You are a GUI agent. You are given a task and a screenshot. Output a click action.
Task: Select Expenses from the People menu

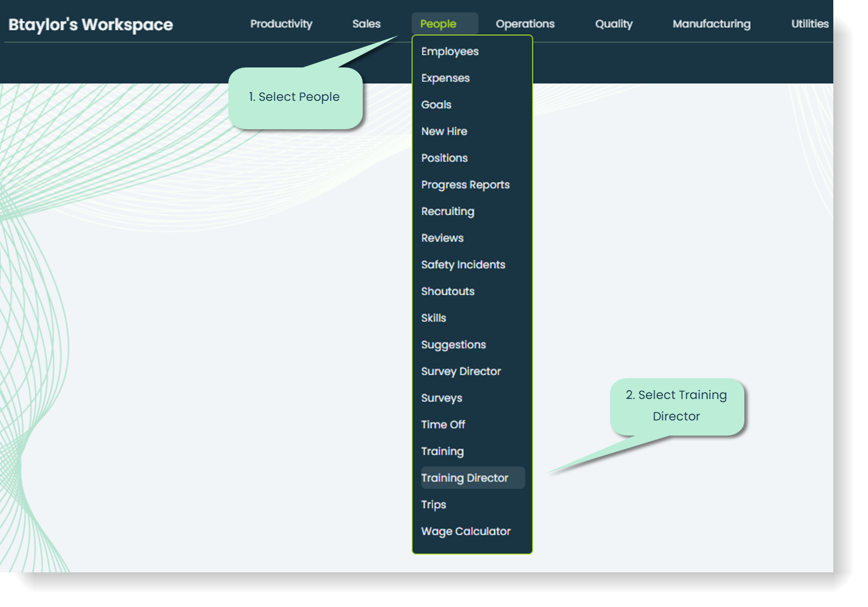click(445, 78)
